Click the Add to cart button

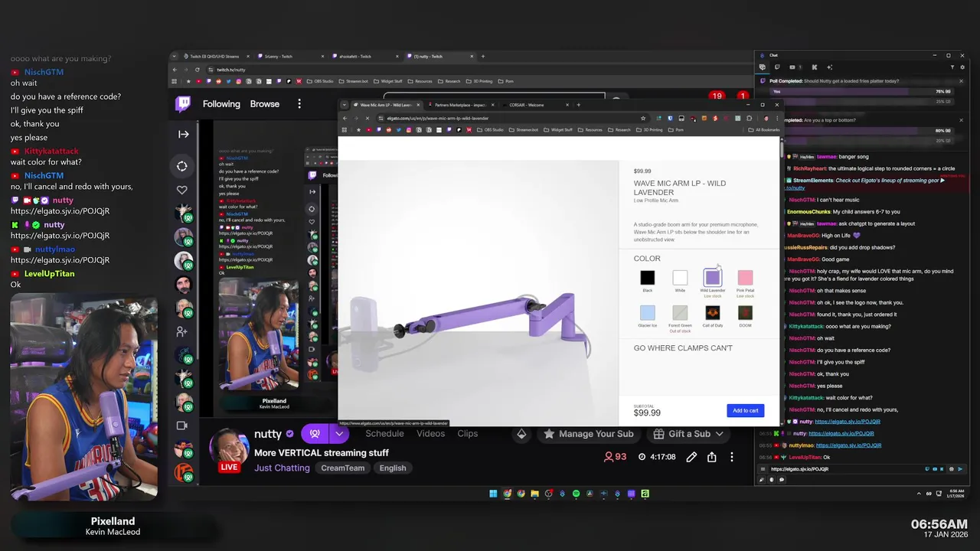point(745,411)
